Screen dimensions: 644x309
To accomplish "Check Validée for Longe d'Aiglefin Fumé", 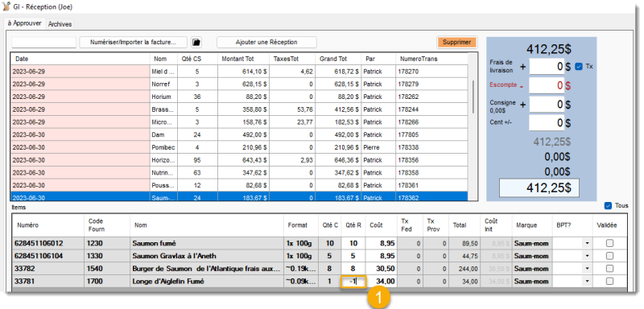I will pyautogui.click(x=609, y=282).
